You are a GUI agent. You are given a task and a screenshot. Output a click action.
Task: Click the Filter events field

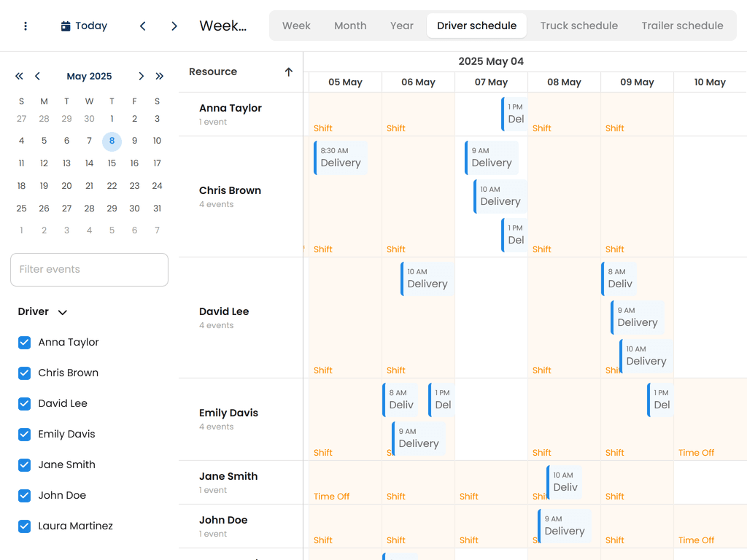(x=89, y=269)
